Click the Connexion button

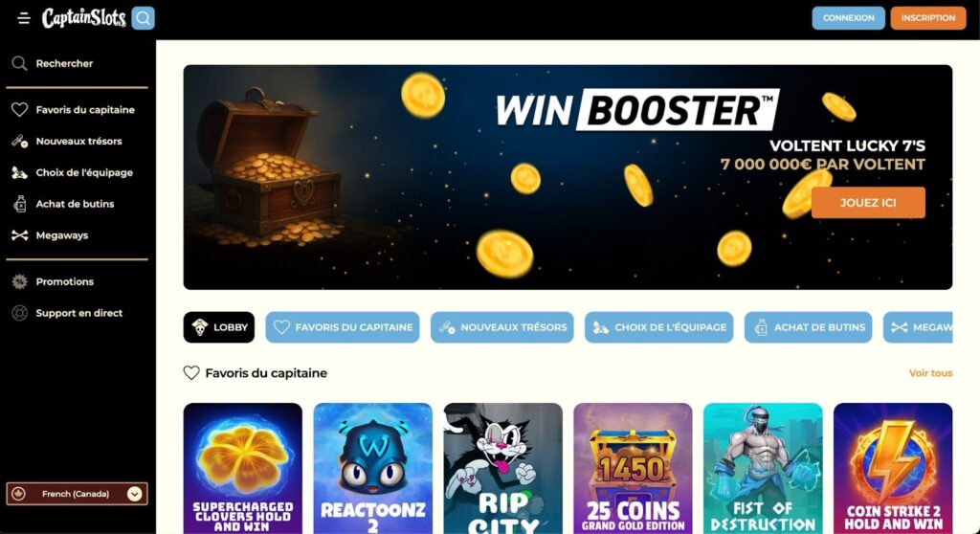click(x=848, y=18)
